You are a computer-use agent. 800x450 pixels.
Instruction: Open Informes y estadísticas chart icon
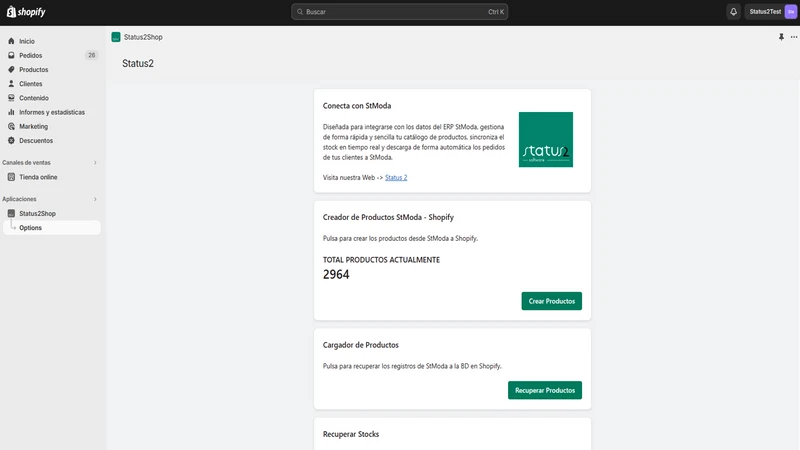click(11, 112)
